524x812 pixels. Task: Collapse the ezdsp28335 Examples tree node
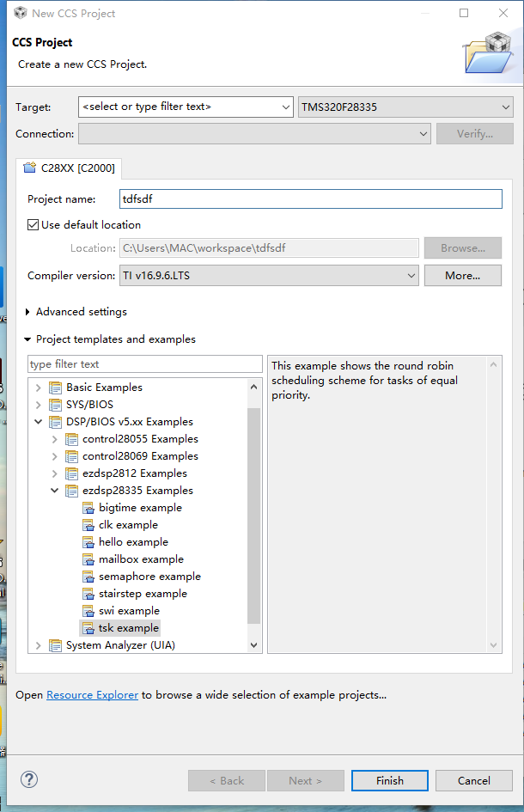pos(55,491)
